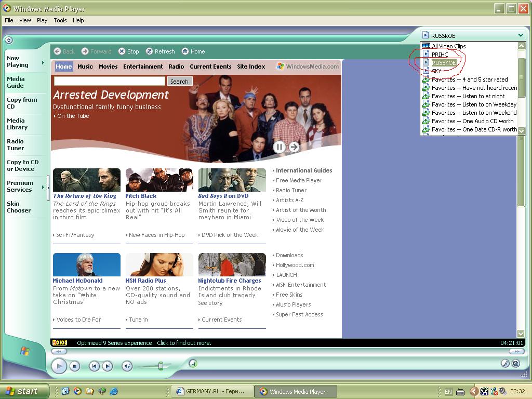Open the MSN Radio Plus link

tap(145, 281)
